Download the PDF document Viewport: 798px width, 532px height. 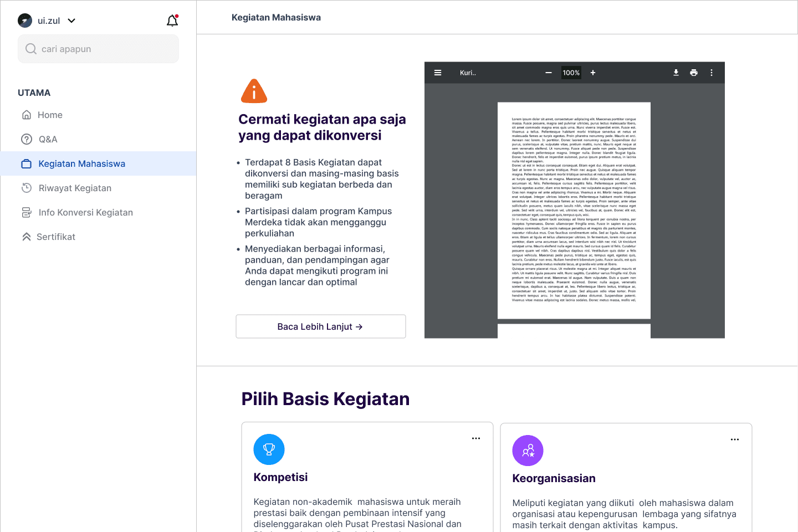pos(676,73)
